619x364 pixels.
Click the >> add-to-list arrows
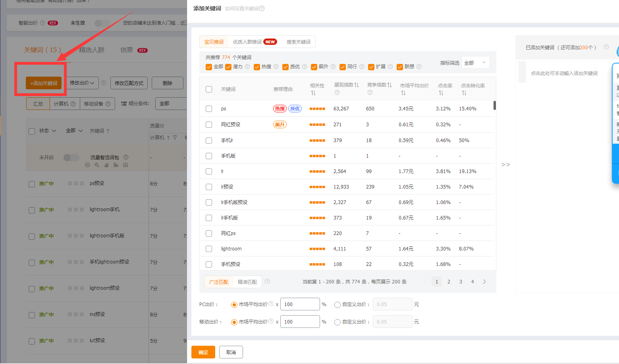click(505, 164)
